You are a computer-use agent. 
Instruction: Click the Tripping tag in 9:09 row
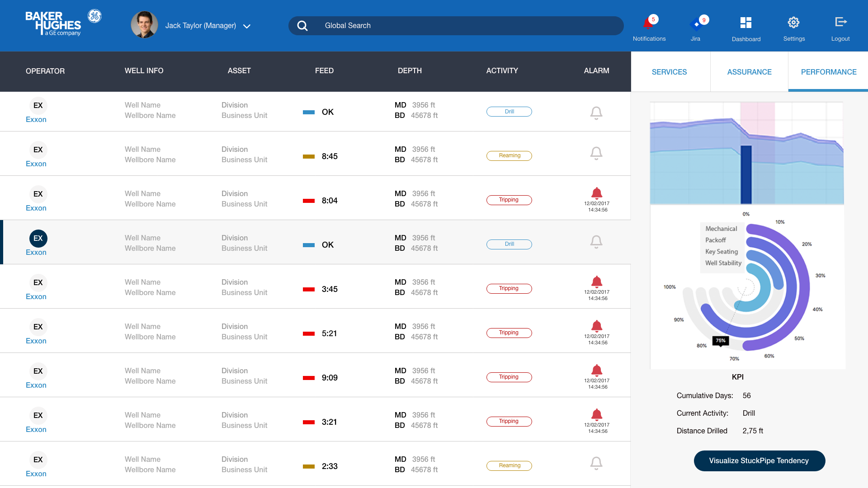coord(509,377)
